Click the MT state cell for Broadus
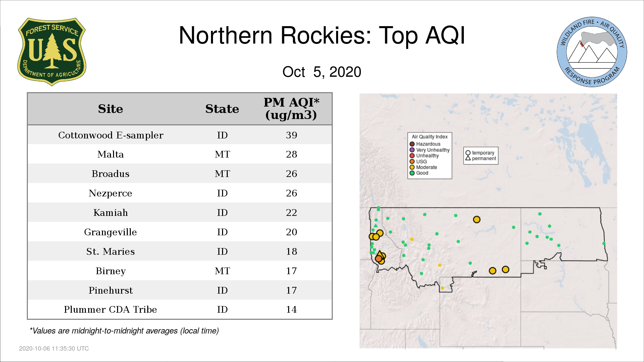 point(222,174)
